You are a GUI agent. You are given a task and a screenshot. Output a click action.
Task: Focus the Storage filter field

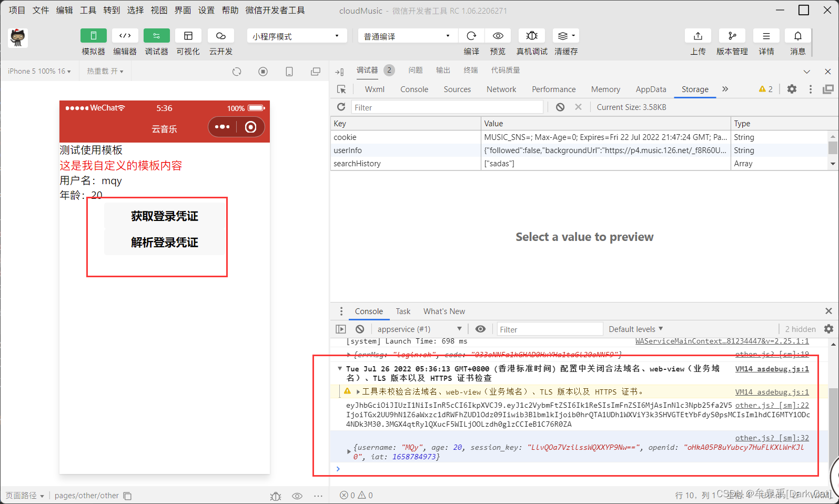[x=447, y=107]
